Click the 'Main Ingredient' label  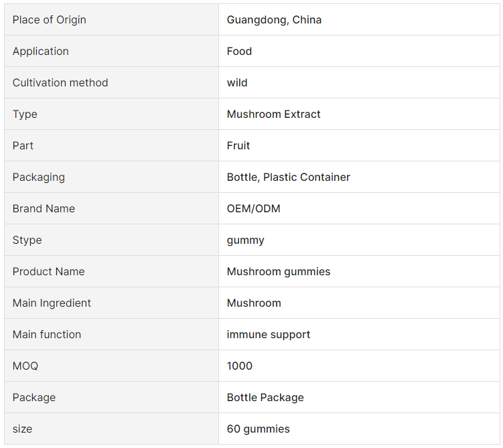[x=52, y=303]
